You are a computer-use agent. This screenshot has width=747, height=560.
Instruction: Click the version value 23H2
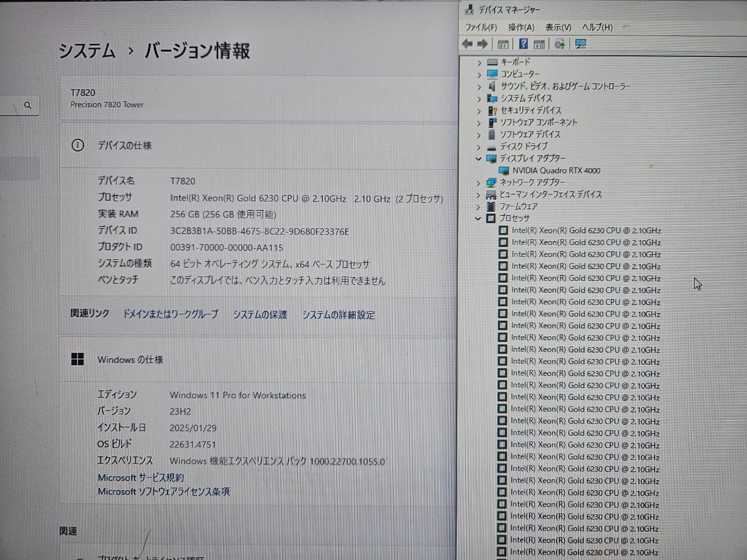tap(180, 412)
